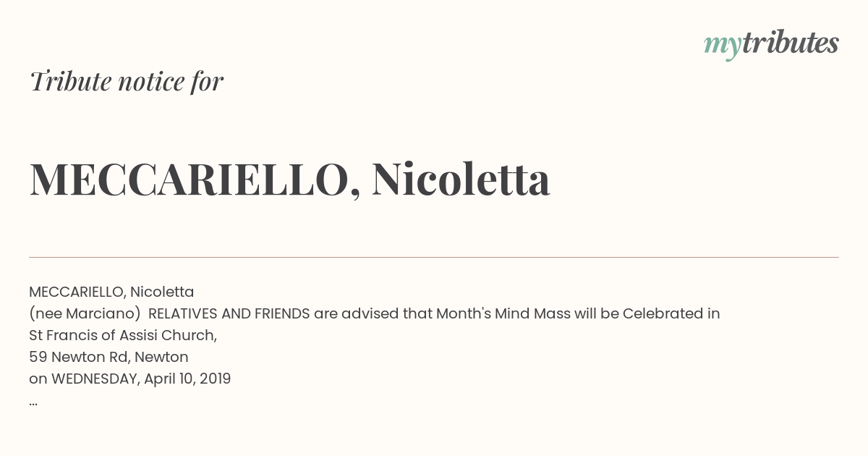Click 'St Francis of Assisi Church,' line
Image resolution: width=868 pixels, height=456 pixels.
click(x=123, y=336)
